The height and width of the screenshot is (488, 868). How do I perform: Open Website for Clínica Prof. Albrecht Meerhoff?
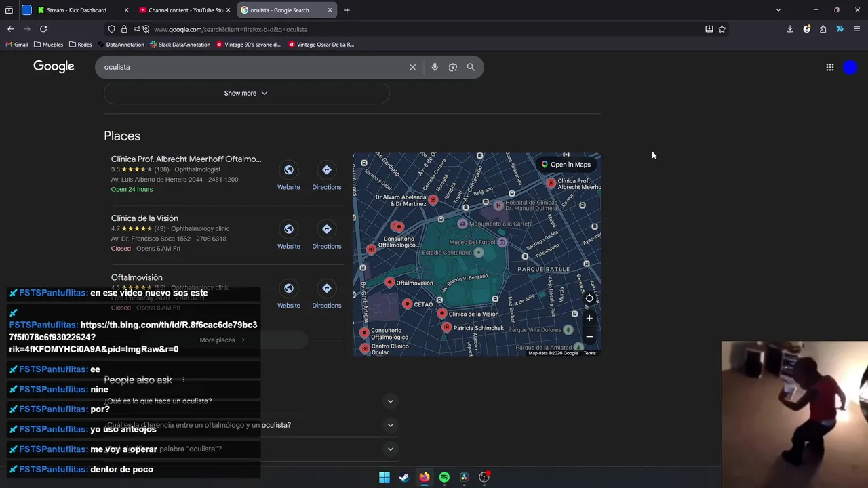click(x=289, y=176)
